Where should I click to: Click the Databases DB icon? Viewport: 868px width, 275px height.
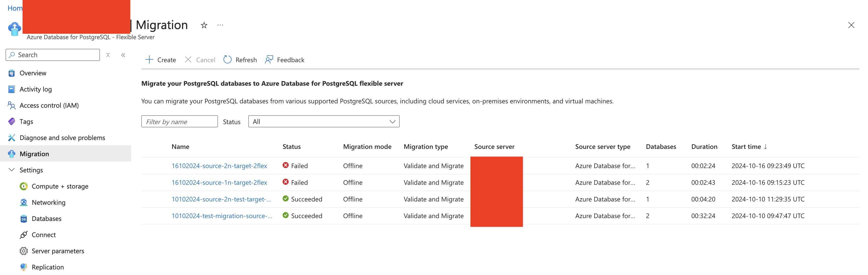coord(23,219)
